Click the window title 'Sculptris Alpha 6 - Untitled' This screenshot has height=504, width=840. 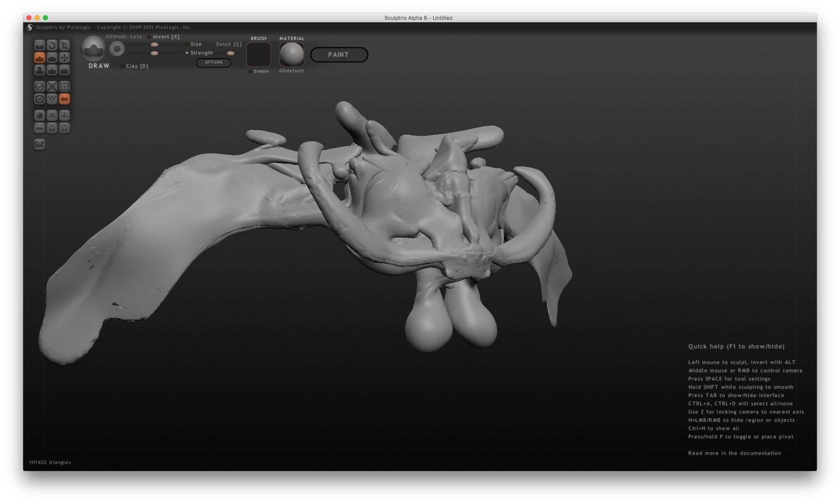[418, 18]
